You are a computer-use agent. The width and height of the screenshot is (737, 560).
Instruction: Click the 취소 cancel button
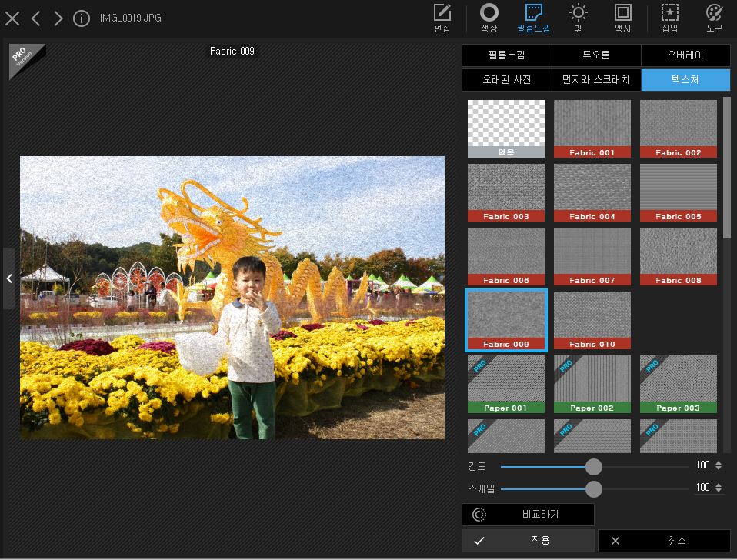click(x=664, y=541)
